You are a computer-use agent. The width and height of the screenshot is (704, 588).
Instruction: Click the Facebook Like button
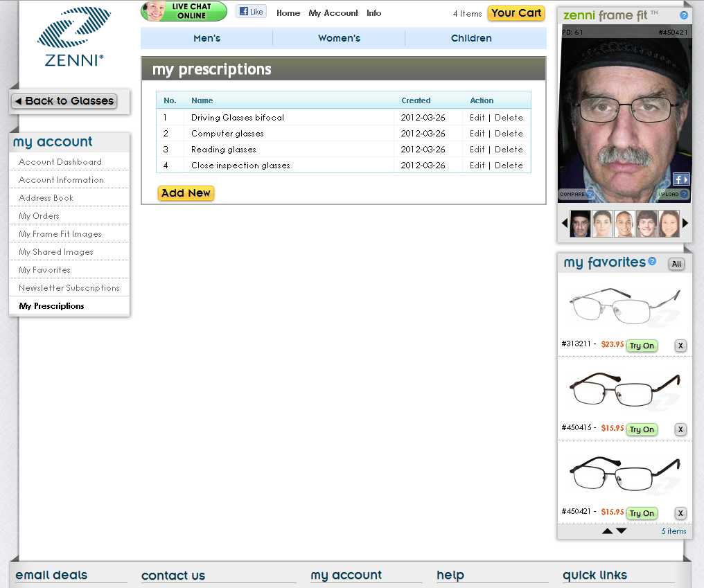[x=251, y=12]
